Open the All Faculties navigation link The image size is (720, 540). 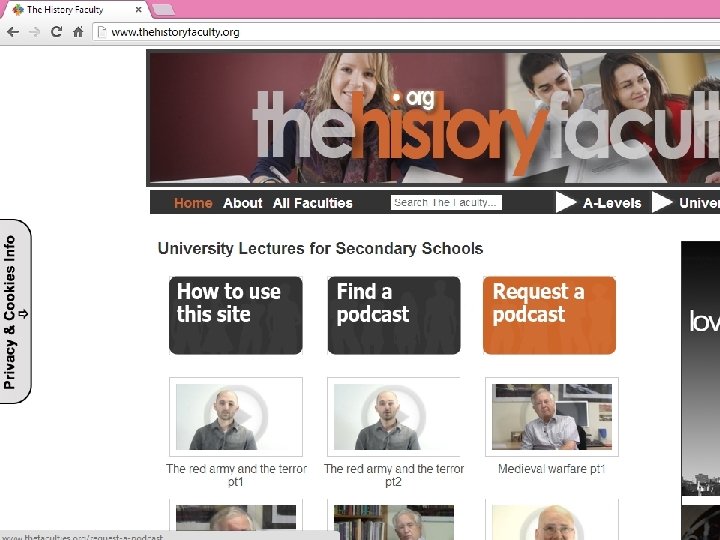coord(313,203)
